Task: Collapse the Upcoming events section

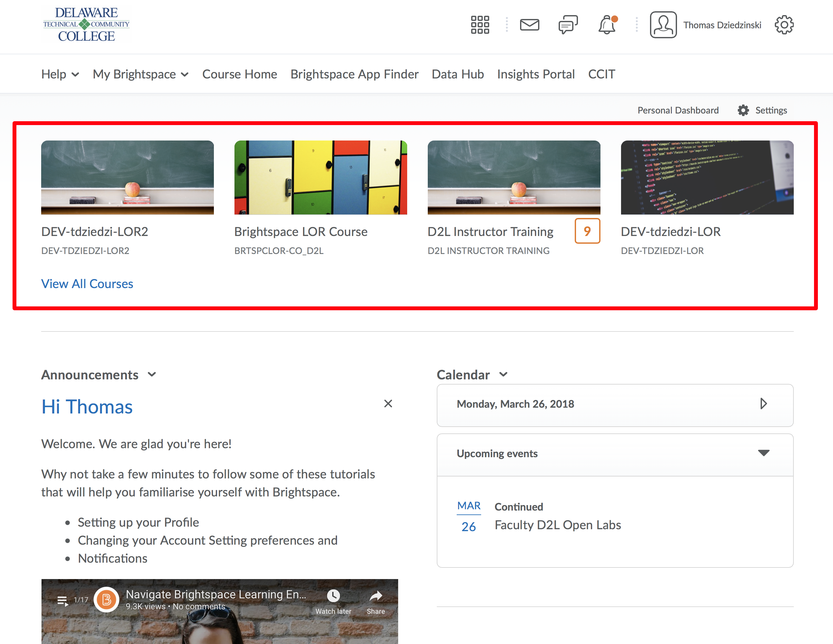Action: point(764,453)
